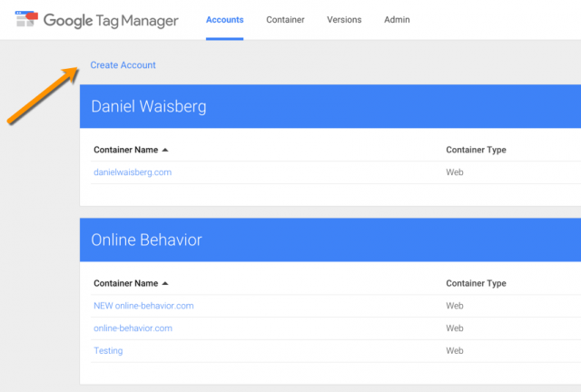Viewport: 581px width, 392px height.
Task: Switch to the Container tab
Action: (285, 20)
